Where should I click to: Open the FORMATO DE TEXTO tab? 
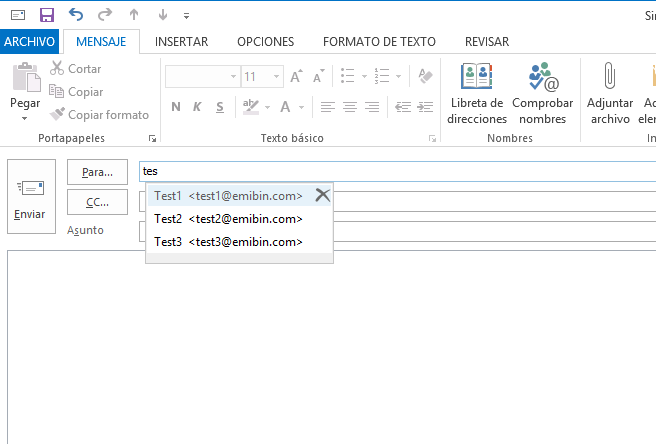379,42
